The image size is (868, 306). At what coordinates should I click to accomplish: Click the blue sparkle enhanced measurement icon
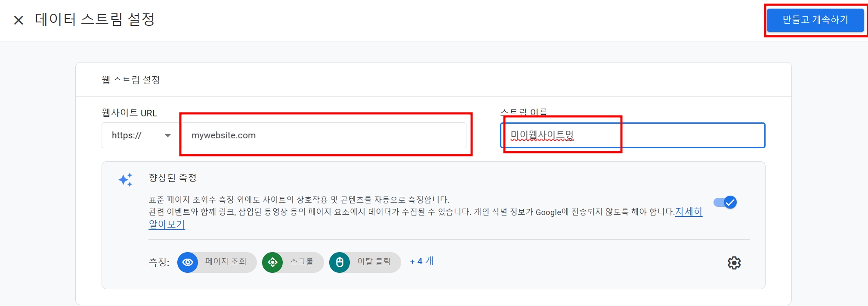tap(126, 180)
